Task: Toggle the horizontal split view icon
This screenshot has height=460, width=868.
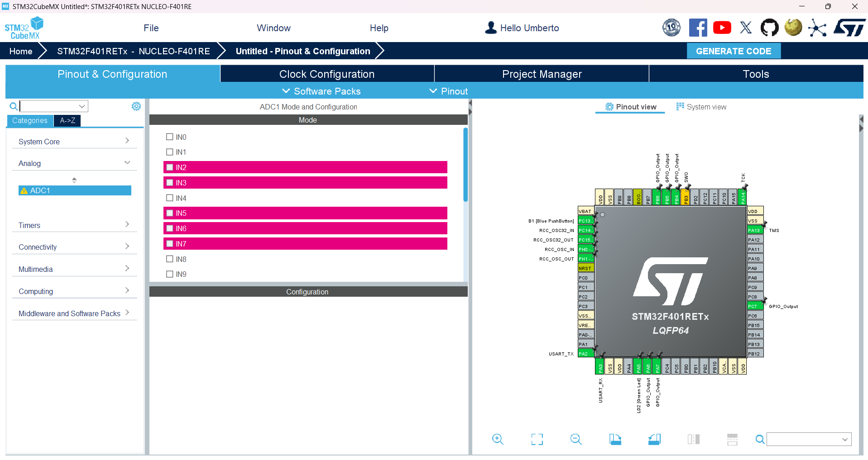Action: click(732, 439)
